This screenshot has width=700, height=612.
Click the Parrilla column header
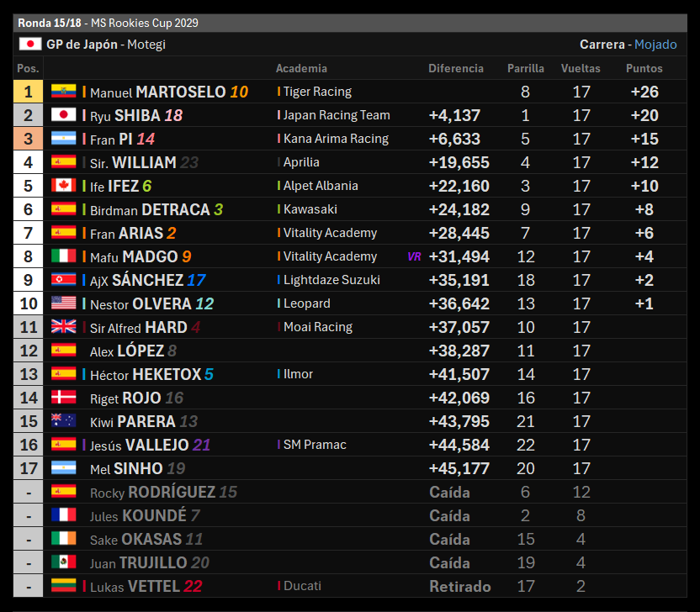(x=526, y=68)
